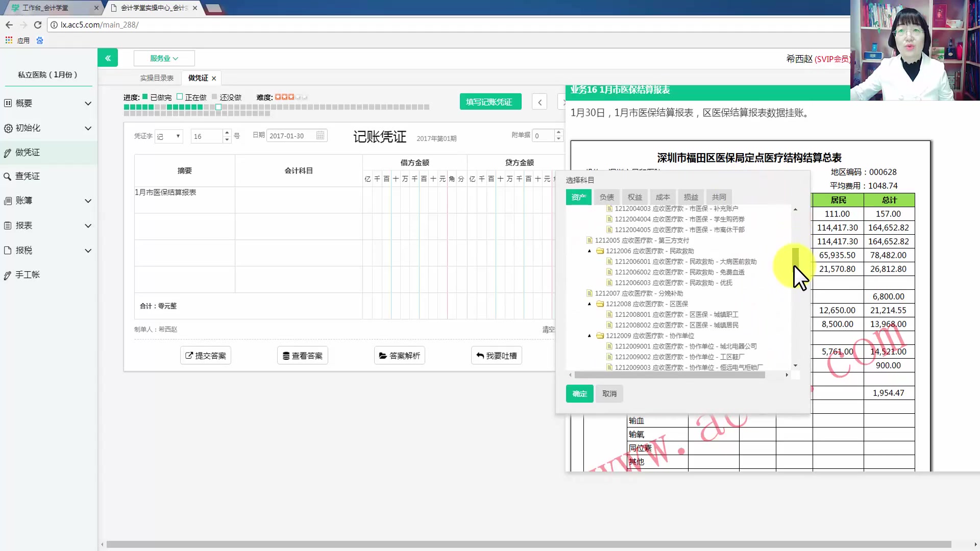The image size is (980, 551).
Task: Click 我要吐槽 button
Action: tap(497, 356)
